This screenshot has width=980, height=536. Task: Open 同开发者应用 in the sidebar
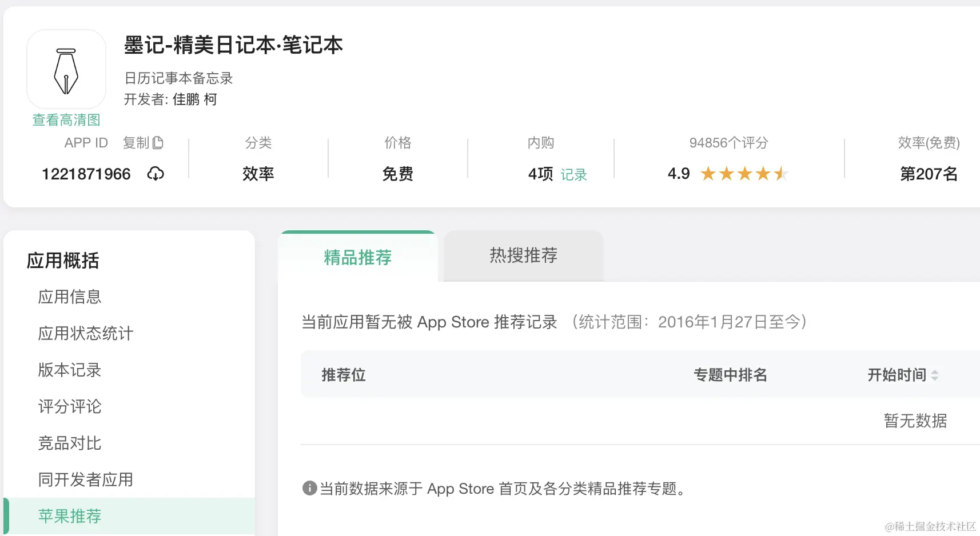[86, 479]
